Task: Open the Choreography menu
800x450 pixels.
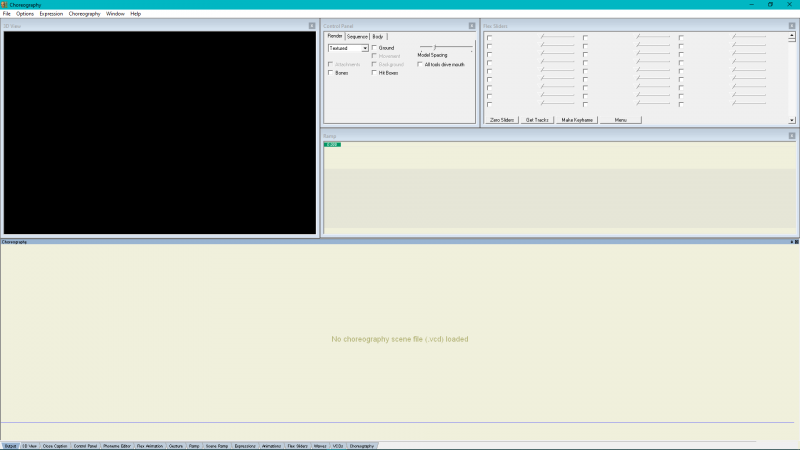Action: (x=84, y=14)
